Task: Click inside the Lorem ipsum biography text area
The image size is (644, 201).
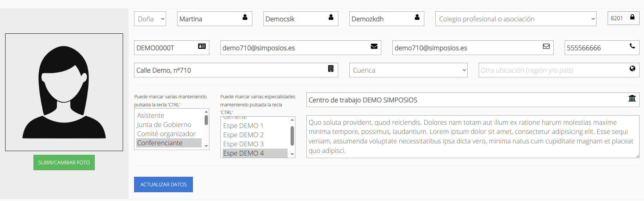Action: (x=473, y=136)
